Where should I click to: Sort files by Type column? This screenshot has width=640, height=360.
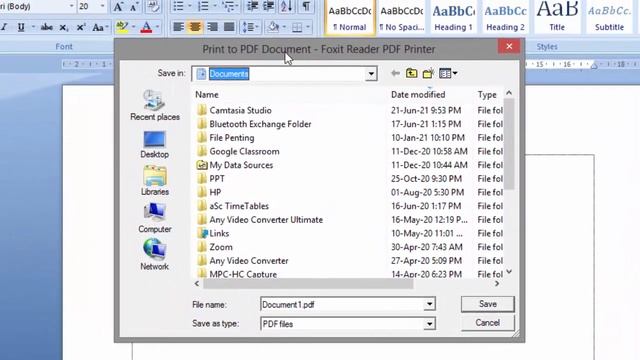pyautogui.click(x=487, y=95)
